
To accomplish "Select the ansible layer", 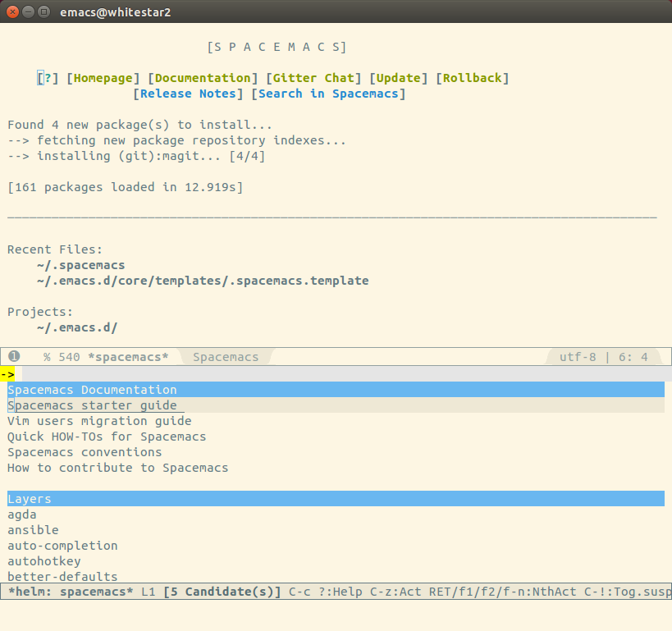I will click(33, 530).
